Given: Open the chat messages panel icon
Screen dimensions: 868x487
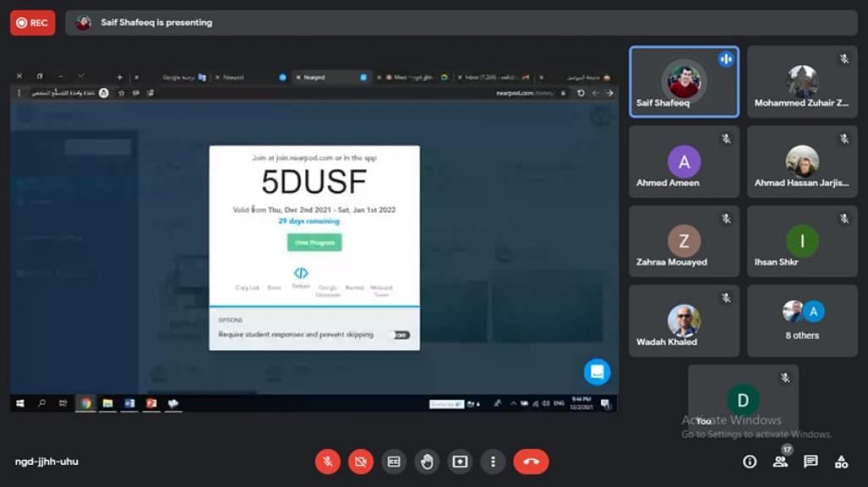Looking at the screenshot, I should 810,462.
